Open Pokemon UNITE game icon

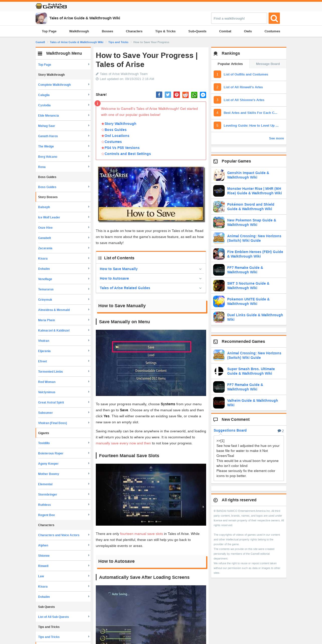[x=219, y=301]
